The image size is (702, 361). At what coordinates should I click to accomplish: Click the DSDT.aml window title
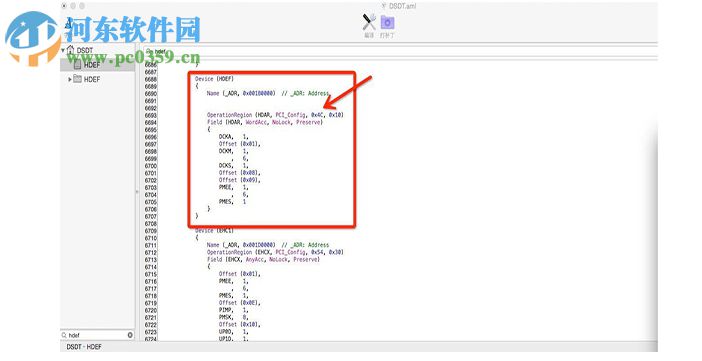pos(399,6)
